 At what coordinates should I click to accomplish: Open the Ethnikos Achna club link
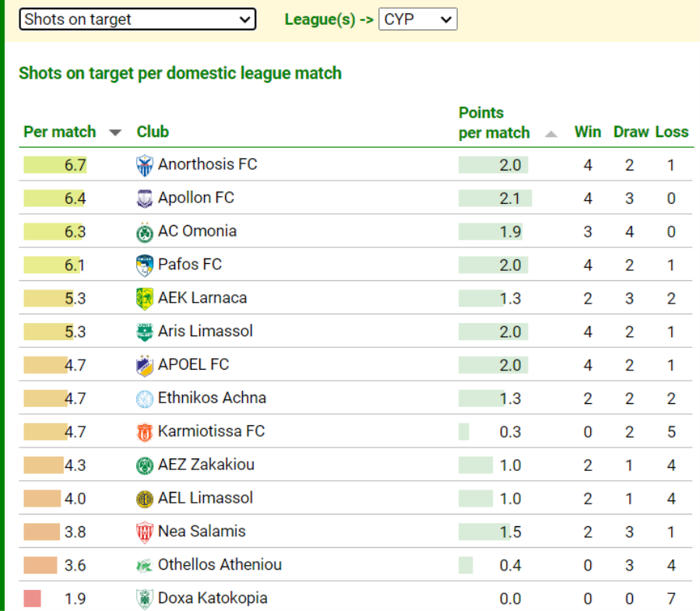tap(212, 398)
